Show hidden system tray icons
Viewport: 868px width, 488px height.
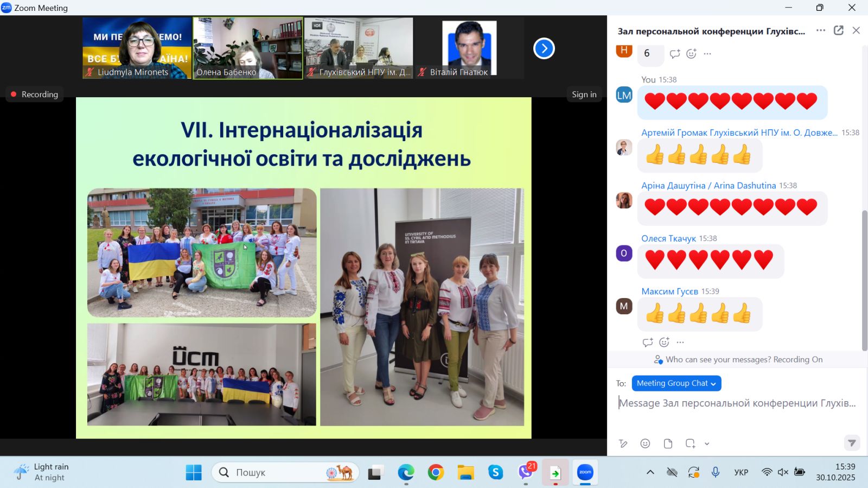coord(650,472)
